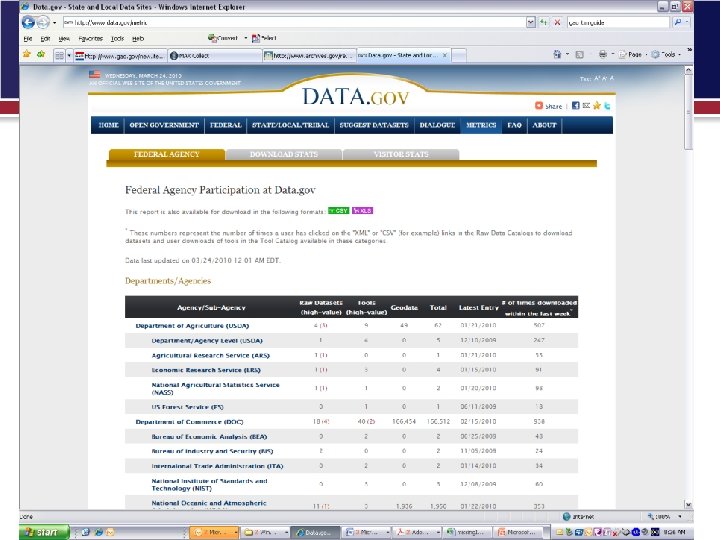Open the Adobe taskbar button
720x540 pixels.
coord(418,532)
